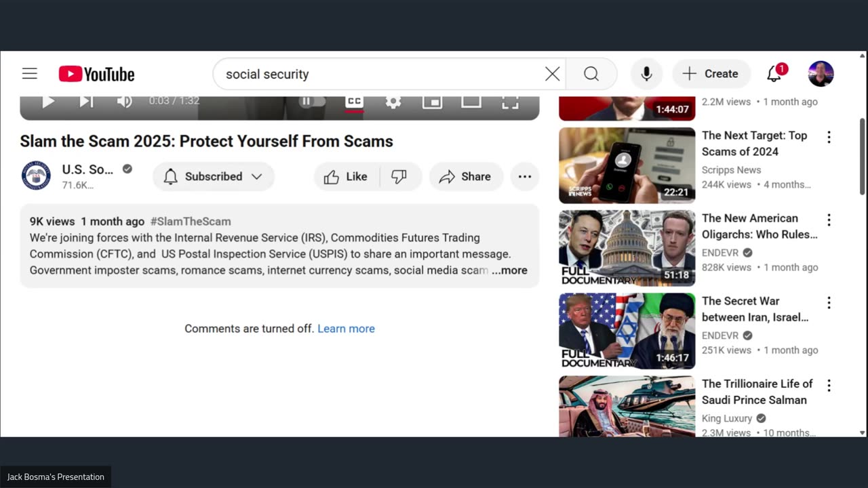Screen dimensions: 868x488
Task: Click the #SlamTheScam hashtag
Action: 191,222
